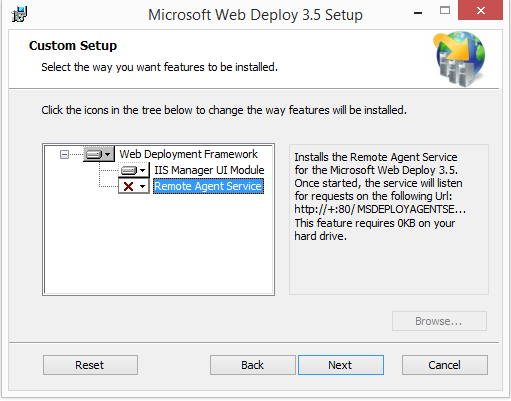The image size is (511, 401).
Task: Select the highlighted Remote Agent Service label
Action: pos(208,186)
